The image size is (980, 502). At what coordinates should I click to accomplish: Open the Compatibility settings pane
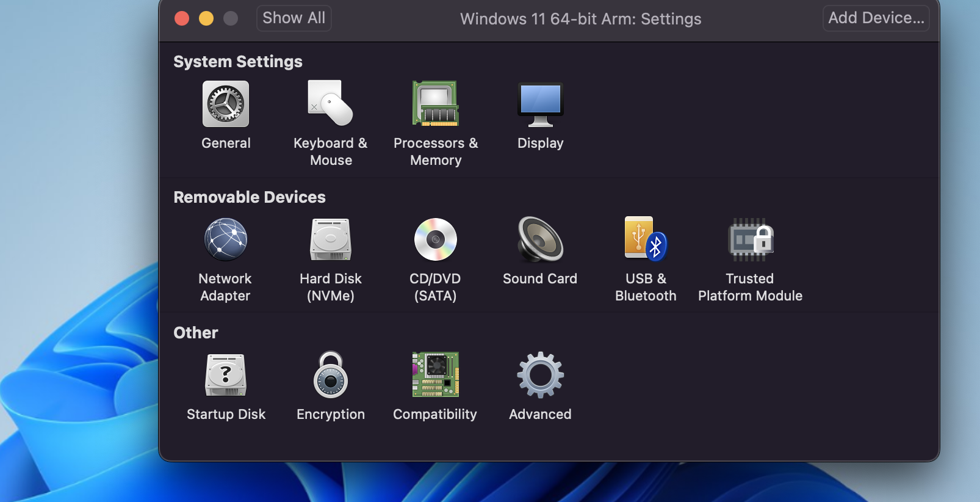click(435, 376)
